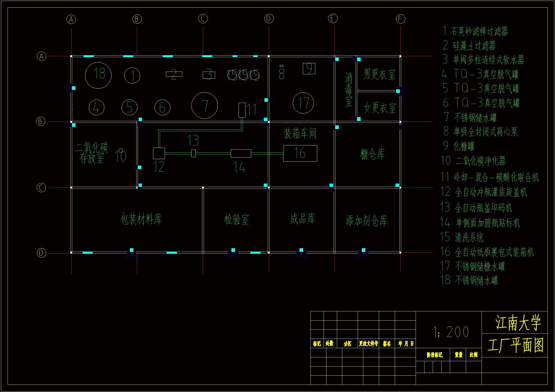Screen dimensions: 555x392
Task: Click the 糖仓库 room label
Action: [x=372, y=154]
